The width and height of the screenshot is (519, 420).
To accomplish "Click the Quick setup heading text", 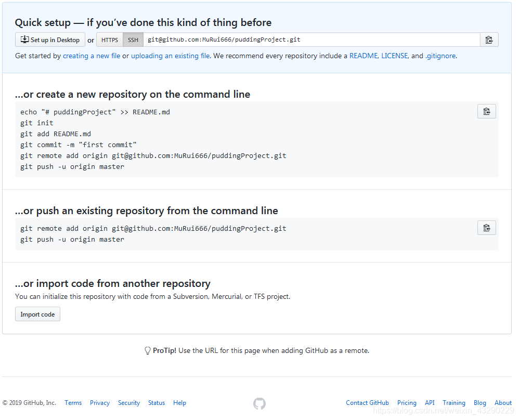I will tap(143, 22).
